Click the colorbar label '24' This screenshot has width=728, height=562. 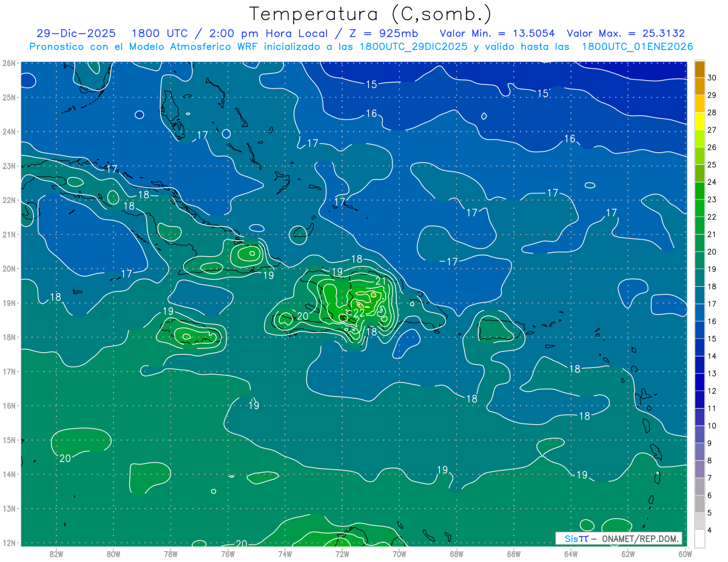(x=712, y=182)
